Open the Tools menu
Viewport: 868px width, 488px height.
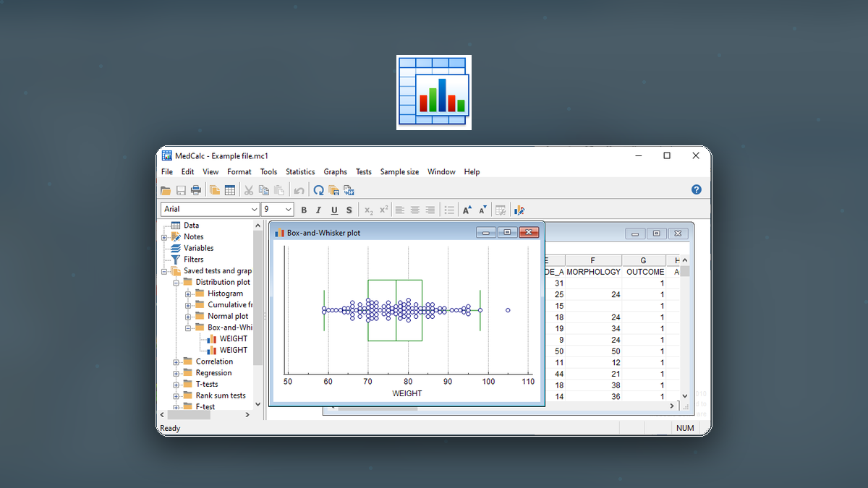[268, 172]
